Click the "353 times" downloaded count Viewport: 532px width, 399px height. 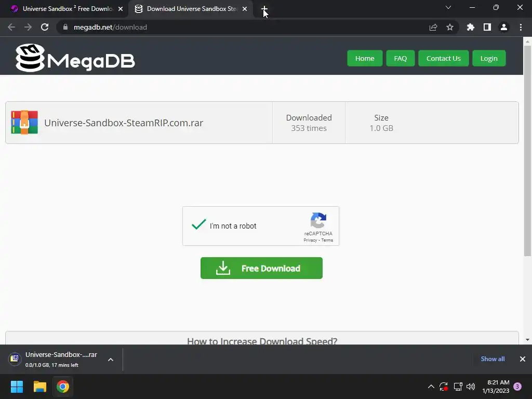coord(309,128)
